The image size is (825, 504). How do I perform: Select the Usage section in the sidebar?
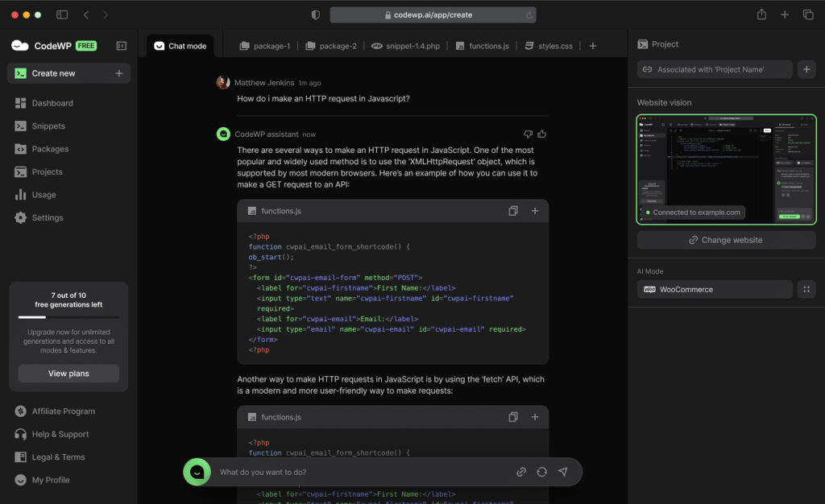click(x=46, y=194)
